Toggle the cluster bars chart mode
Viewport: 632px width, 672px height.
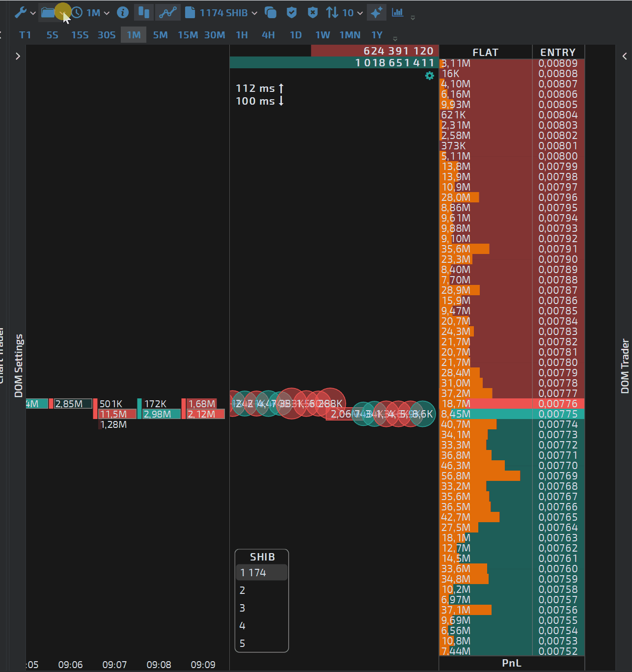pos(143,13)
